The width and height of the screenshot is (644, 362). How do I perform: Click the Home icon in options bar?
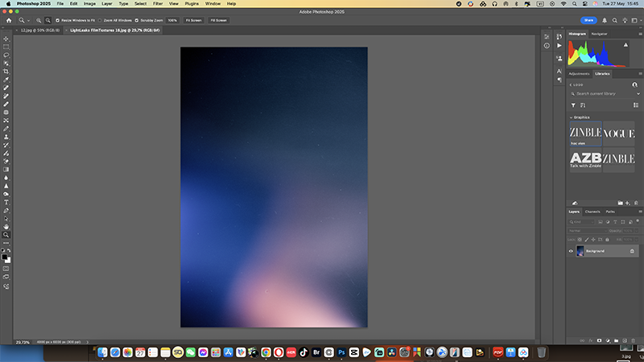[6, 19]
